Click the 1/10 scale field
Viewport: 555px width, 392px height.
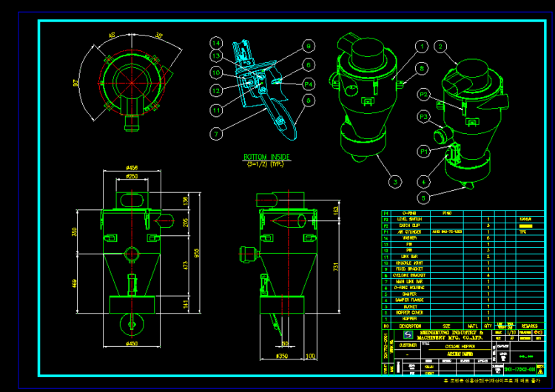pyautogui.click(x=510, y=333)
